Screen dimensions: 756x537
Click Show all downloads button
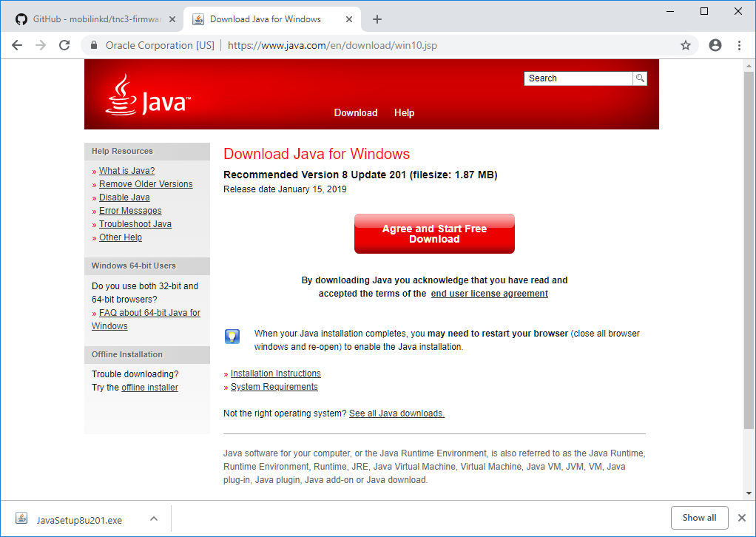click(699, 518)
